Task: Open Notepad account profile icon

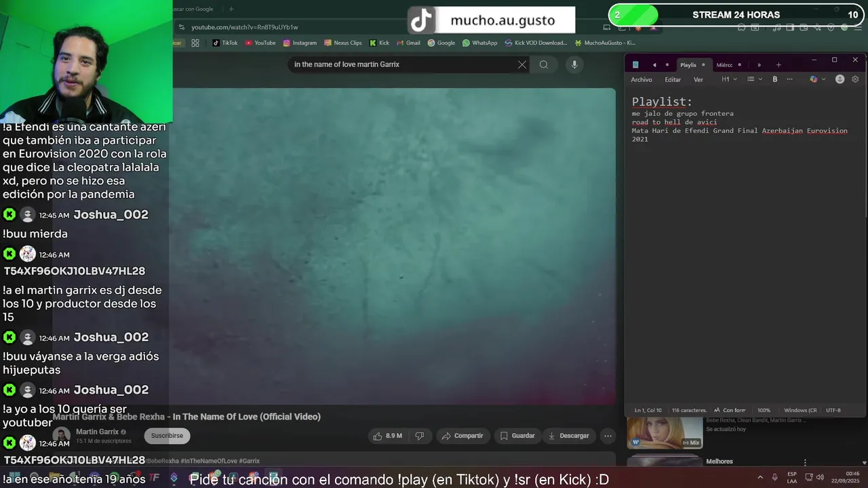Action: pos(840,79)
